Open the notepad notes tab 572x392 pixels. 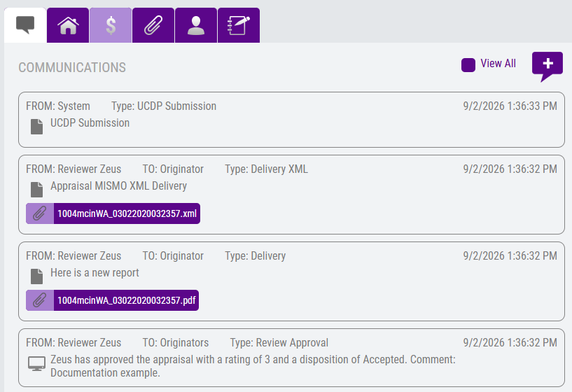click(239, 25)
